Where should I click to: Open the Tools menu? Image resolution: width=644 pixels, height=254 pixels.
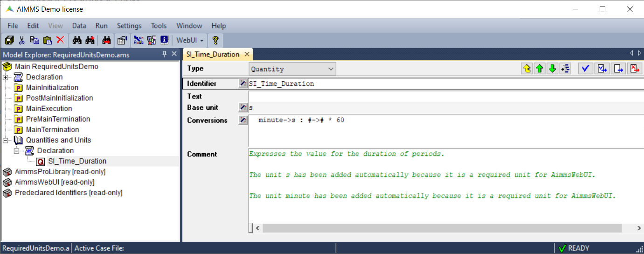[159, 26]
